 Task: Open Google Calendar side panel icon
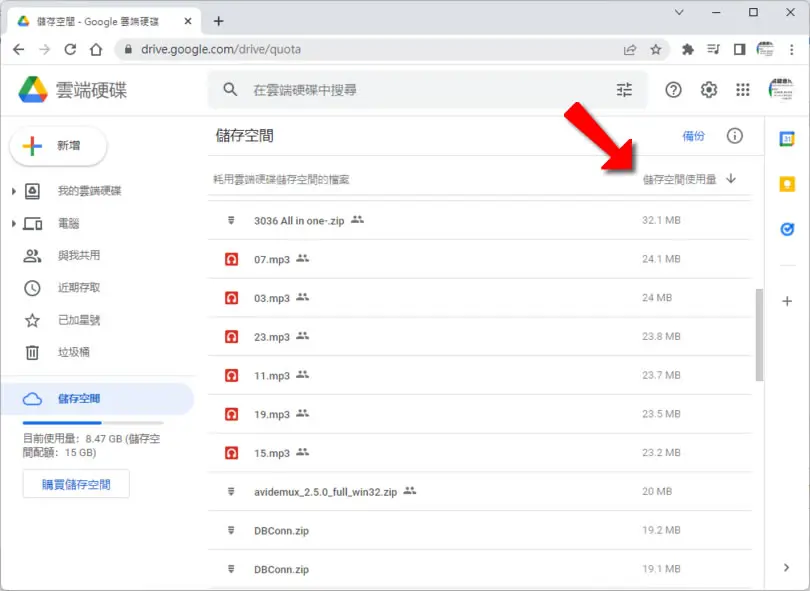(x=787, y=139)
